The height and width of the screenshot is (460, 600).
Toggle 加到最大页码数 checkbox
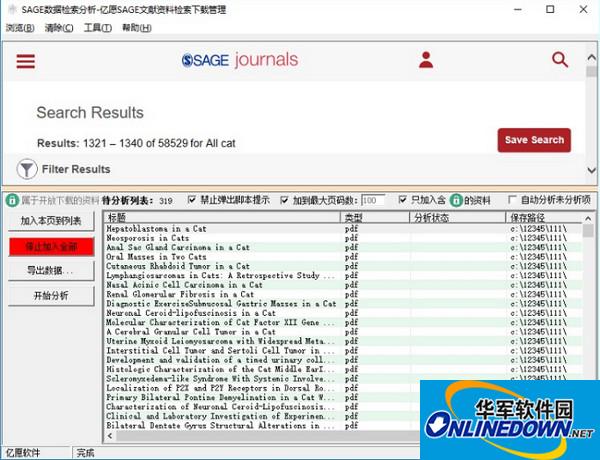point(284,200)
